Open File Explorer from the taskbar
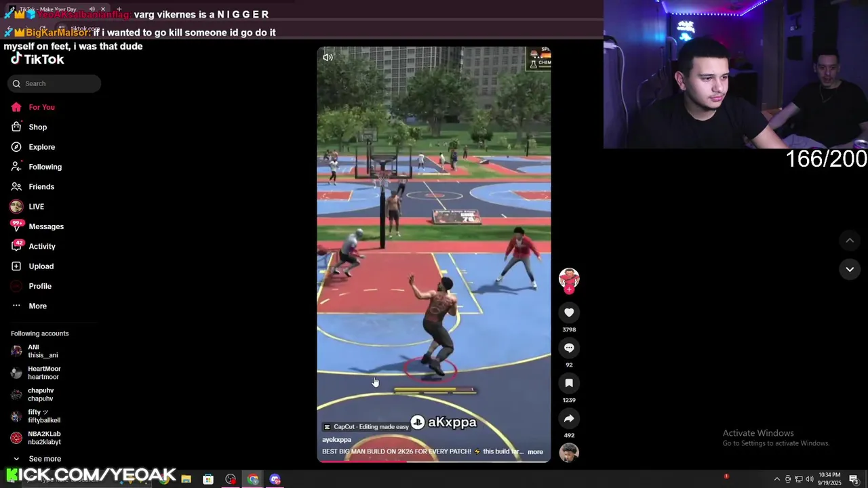Image resolution: width=868 pixels, height=488 pixels. point(186,479)
